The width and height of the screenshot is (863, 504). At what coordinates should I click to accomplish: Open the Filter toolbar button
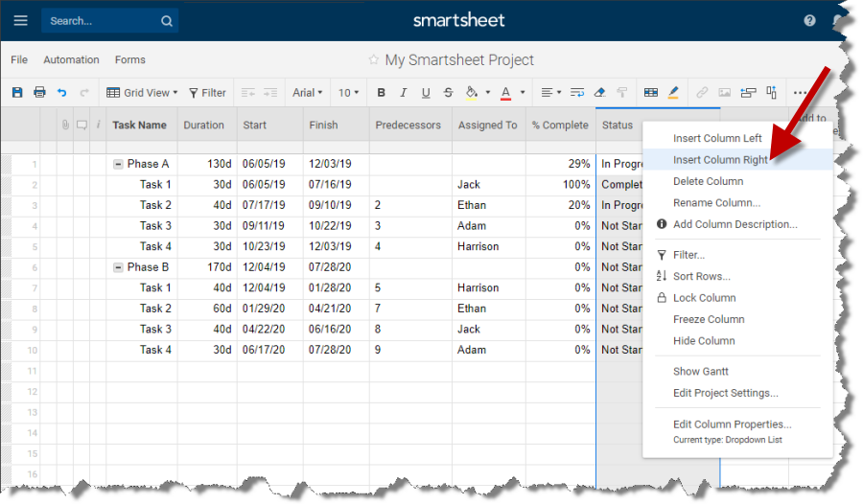(207, 93)
